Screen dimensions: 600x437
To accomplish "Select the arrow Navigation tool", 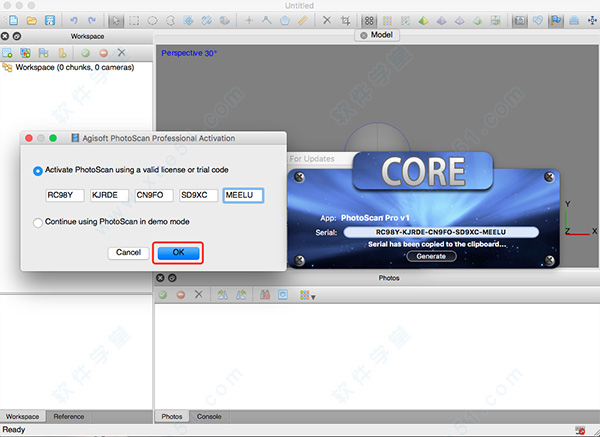I will click(x=115, y=20).
